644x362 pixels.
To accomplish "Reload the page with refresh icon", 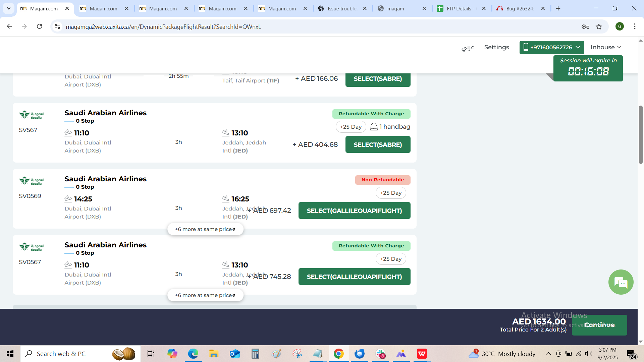I will click(x=39, y=26).
